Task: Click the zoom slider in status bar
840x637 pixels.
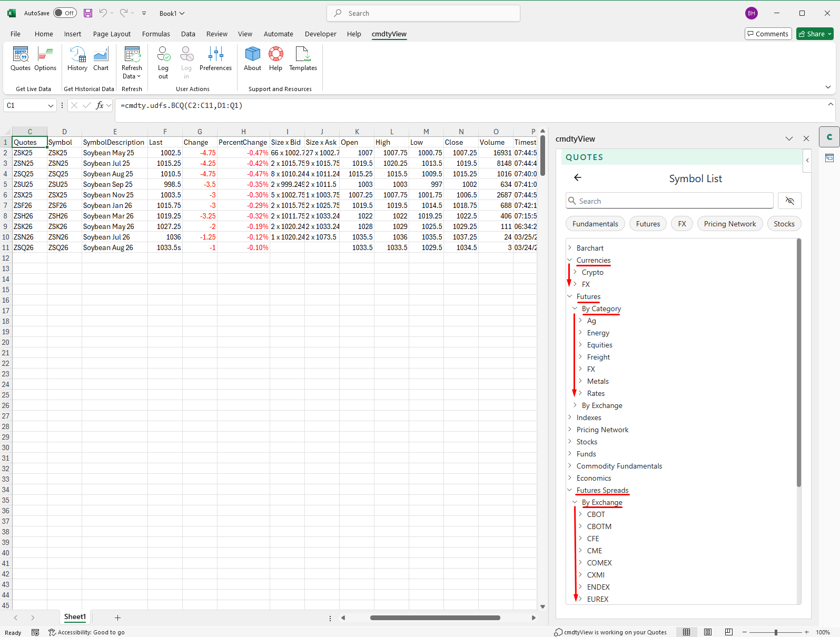Action: click(775, 632)
